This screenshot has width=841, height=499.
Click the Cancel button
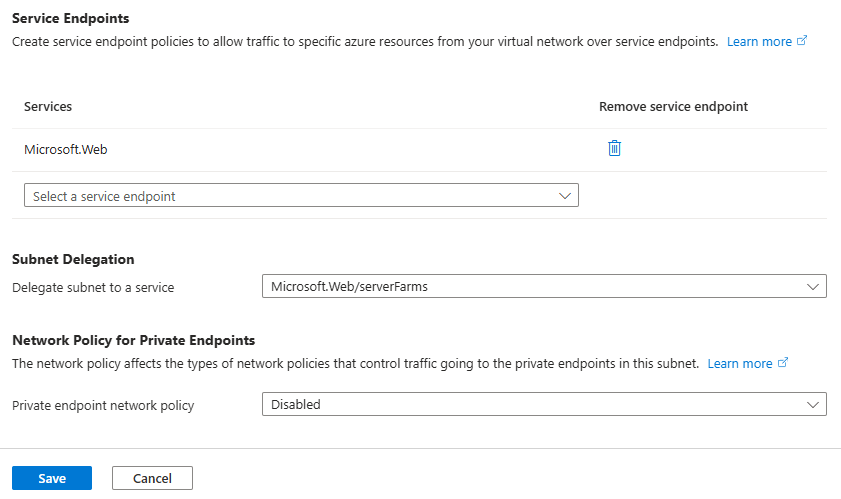(152, 478)
